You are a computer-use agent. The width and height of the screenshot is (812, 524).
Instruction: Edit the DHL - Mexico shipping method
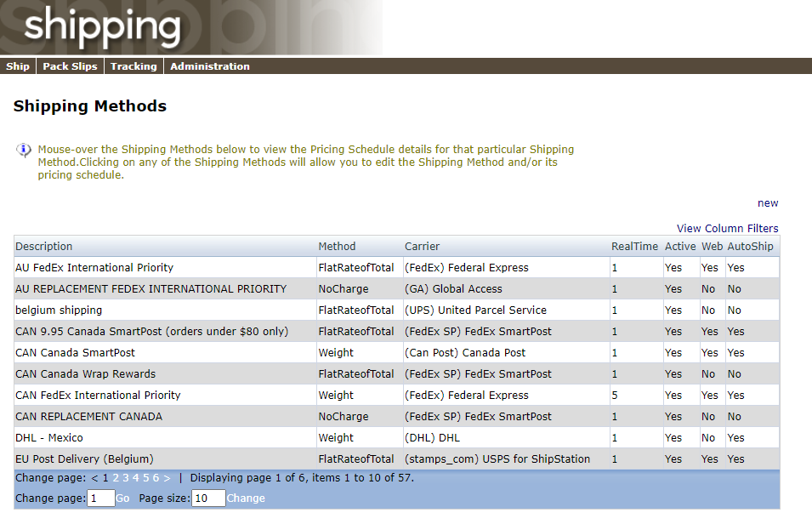click(49, 438)
